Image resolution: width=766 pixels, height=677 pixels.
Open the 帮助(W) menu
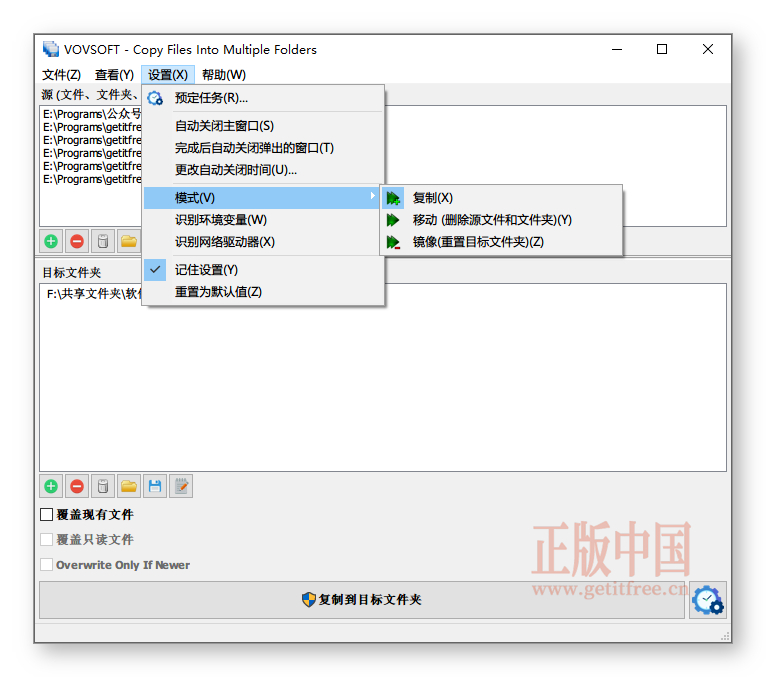coord(224,75)
